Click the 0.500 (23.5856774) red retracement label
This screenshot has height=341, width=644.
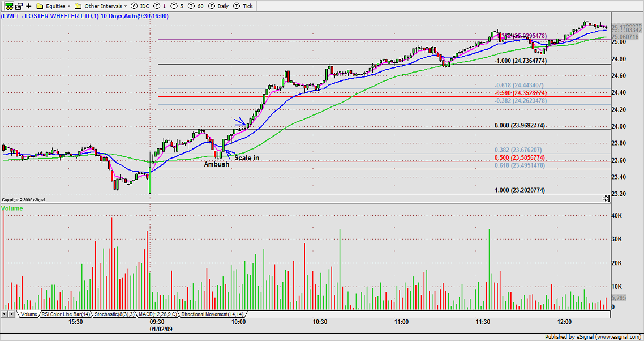coord(520,158)
